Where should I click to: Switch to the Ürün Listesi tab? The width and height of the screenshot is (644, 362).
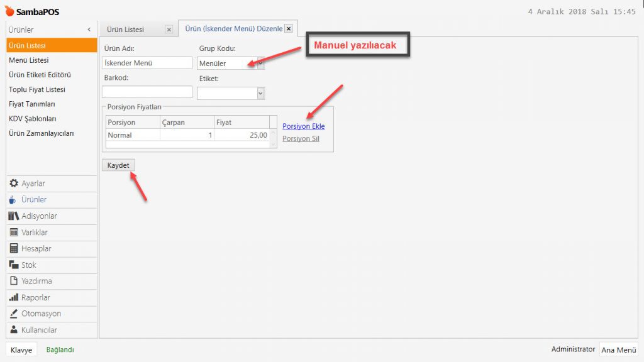coord(126,30)
